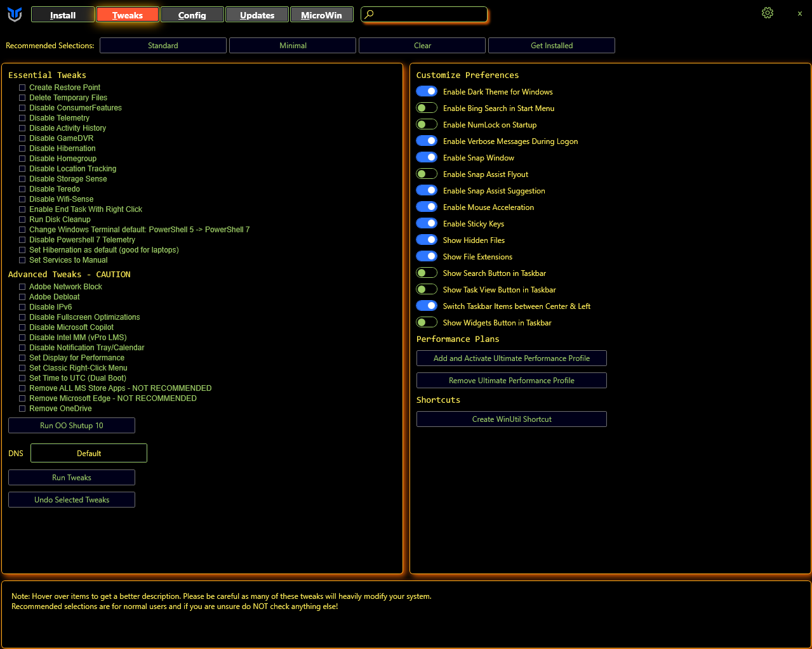Open the settings gear menu

click(x=767, y=13)
